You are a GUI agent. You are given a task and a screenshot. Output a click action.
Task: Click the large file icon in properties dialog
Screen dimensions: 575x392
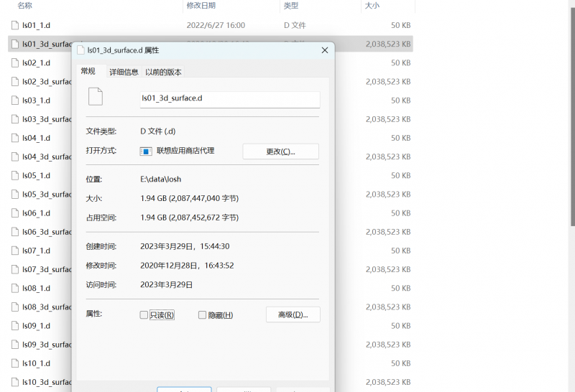95,98
